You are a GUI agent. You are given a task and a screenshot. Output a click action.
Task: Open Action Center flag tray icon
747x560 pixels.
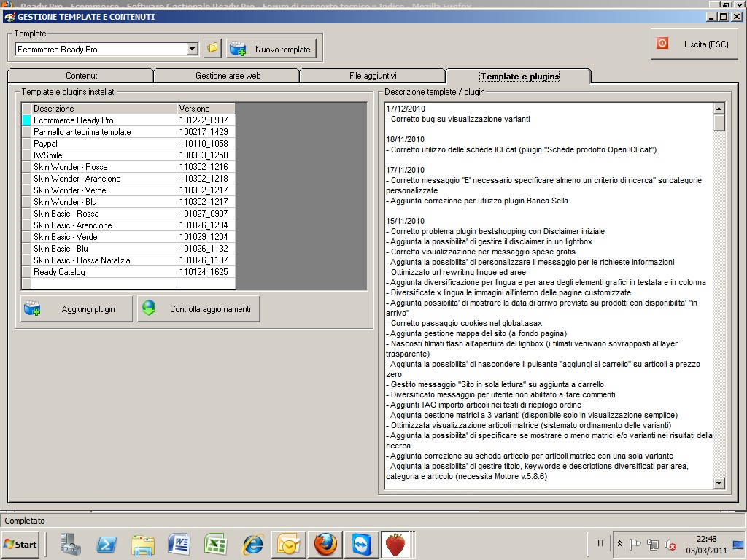(635, 544)
